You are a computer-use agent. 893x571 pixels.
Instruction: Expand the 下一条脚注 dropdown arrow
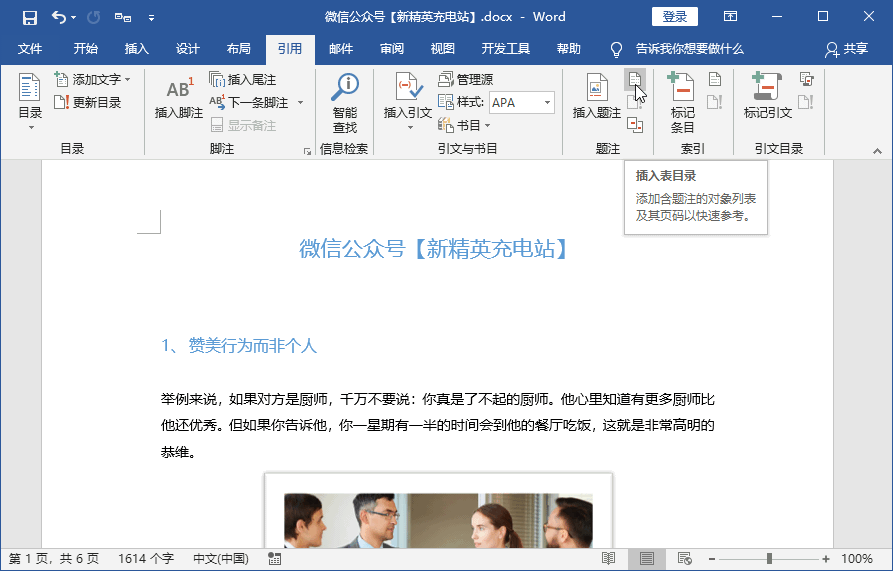(x=301, y=102)
